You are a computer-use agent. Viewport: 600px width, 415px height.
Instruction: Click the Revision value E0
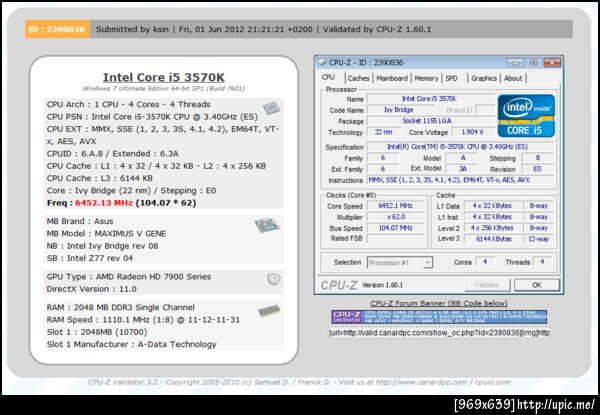click(537, 169)
